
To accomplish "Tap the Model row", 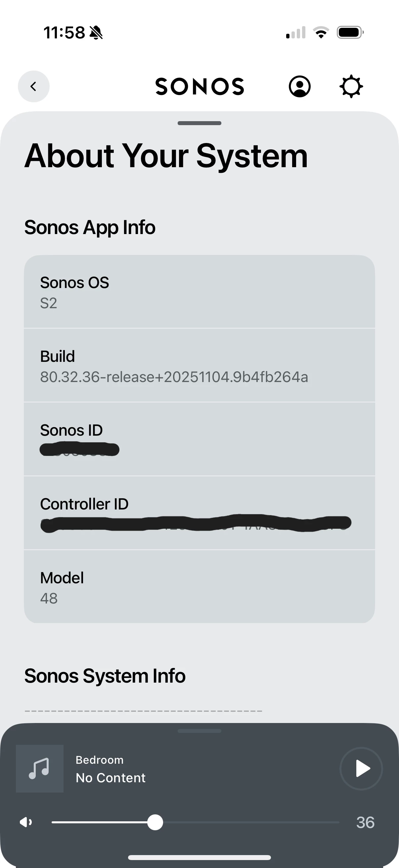I will (x=199, y=587).
